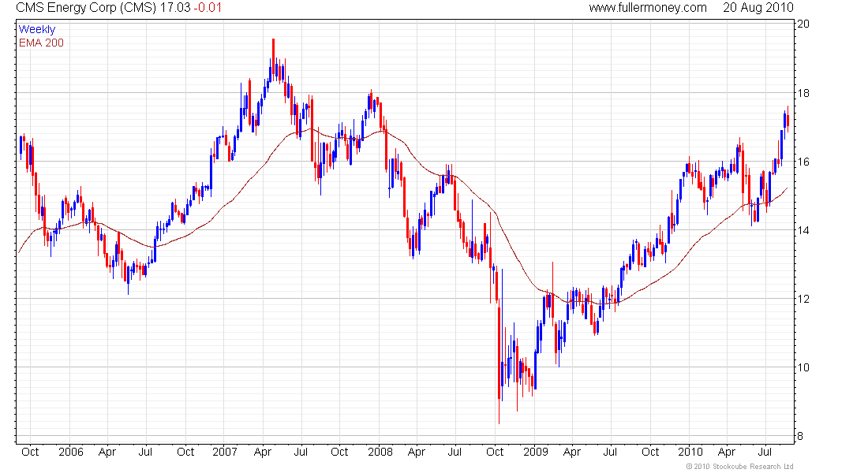The width and height of the screenshot is (868, 473).
Task: Click the 10 price axis label
Action: [x=803, y=367]
